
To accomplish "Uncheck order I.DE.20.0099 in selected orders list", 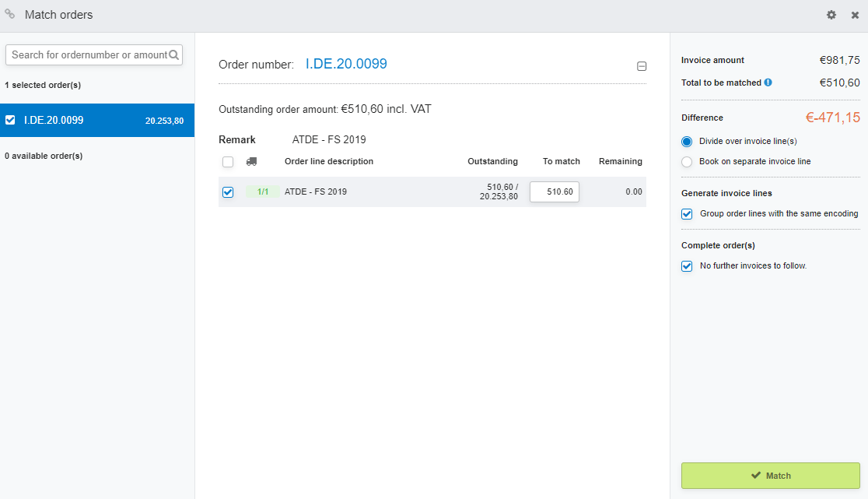I will (x=10, y=120).
